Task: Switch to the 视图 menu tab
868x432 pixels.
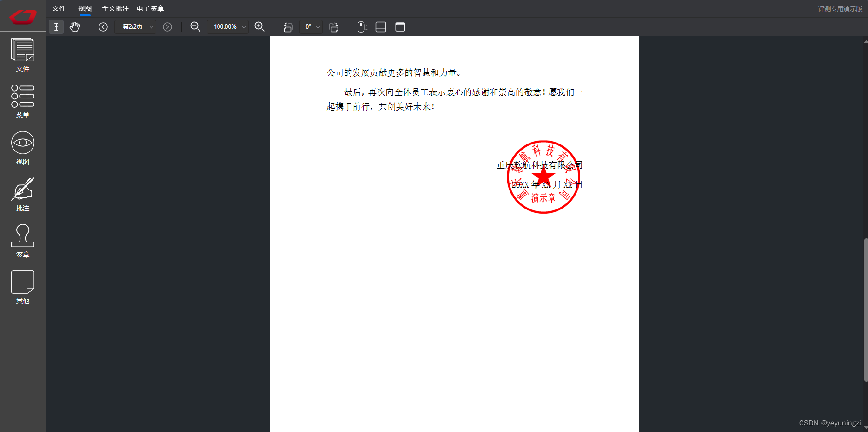Action: [x=85, y=8]
